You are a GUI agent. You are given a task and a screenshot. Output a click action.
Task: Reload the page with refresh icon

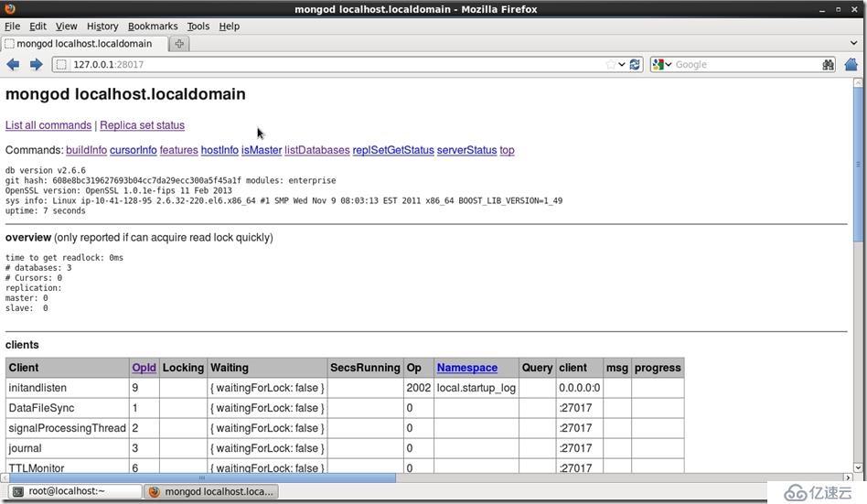coord(635,65)
